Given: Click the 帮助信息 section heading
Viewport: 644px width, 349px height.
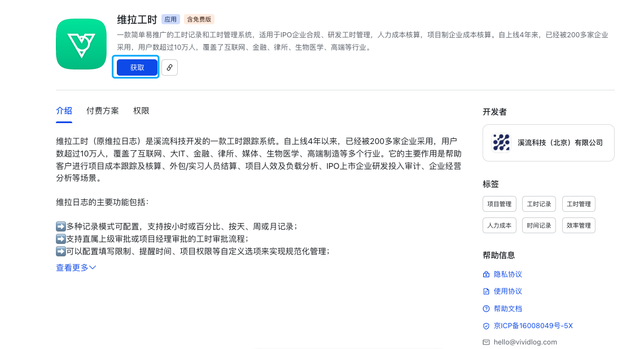Looking at the screenshot, I should 498,255.
